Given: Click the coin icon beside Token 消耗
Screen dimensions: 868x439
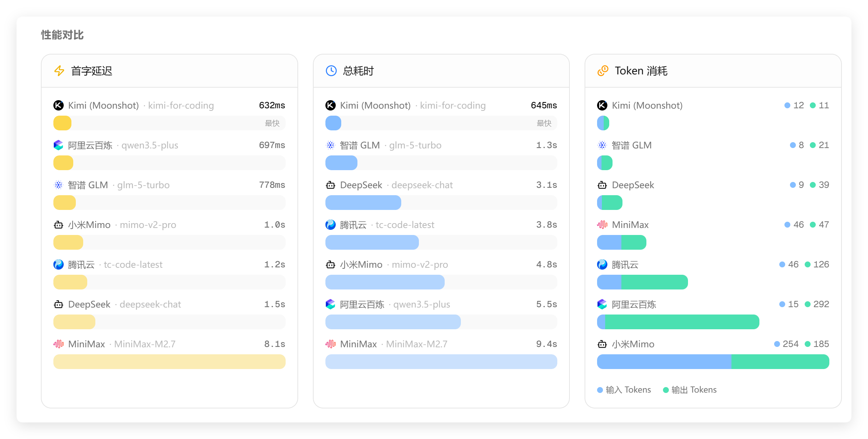Looking at the screenshot, I should 603,71.
